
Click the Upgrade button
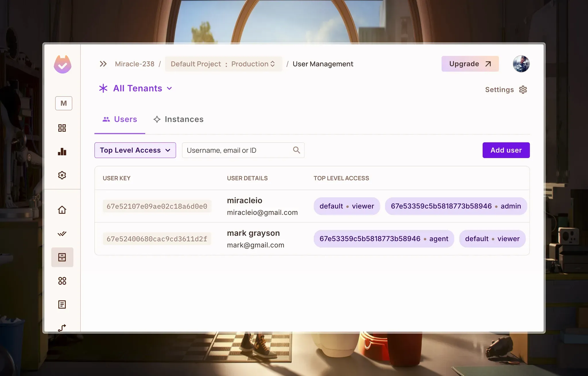(x=470, y=64)
